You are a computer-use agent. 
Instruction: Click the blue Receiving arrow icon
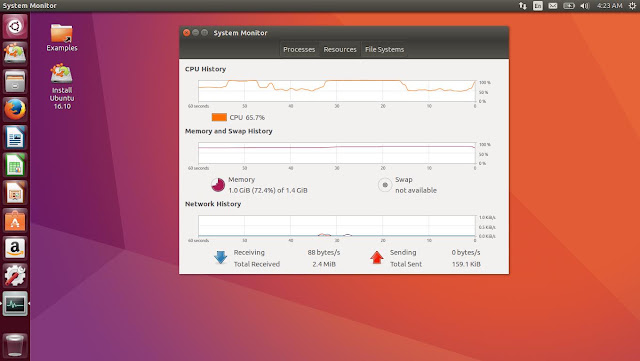[220, 257]
